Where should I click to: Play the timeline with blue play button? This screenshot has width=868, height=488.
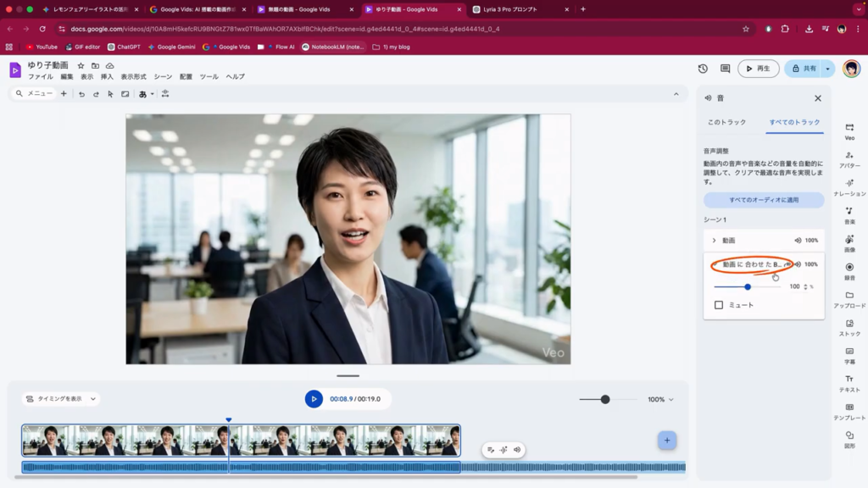(x=314, y=399)
